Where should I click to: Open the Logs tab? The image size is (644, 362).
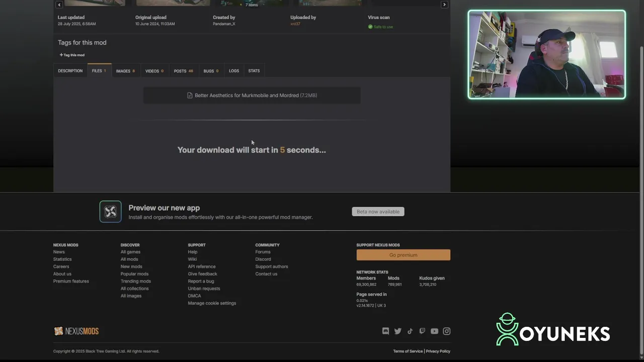click(x=234, y=71)
